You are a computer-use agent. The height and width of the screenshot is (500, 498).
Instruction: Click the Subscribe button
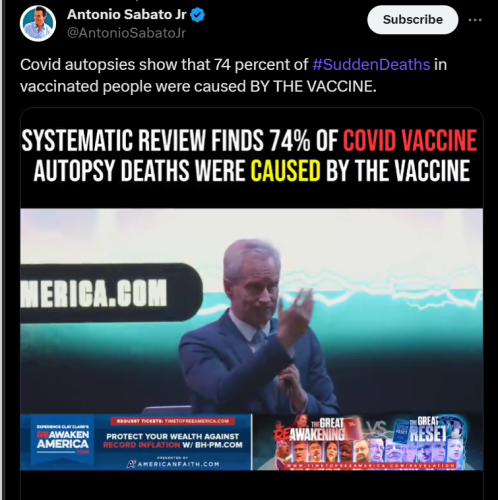tap(413, 20)
